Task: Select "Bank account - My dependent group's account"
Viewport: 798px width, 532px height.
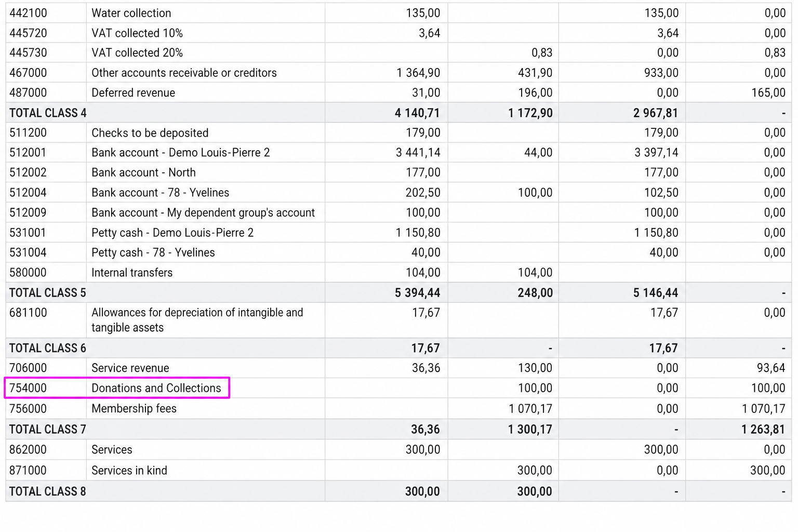Action: pos(203,213)
